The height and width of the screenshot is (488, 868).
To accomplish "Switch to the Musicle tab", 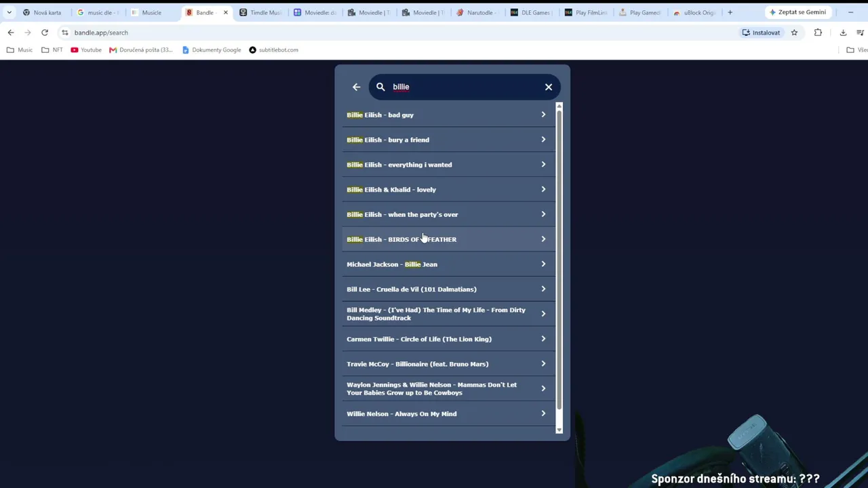I will [152, 12].
